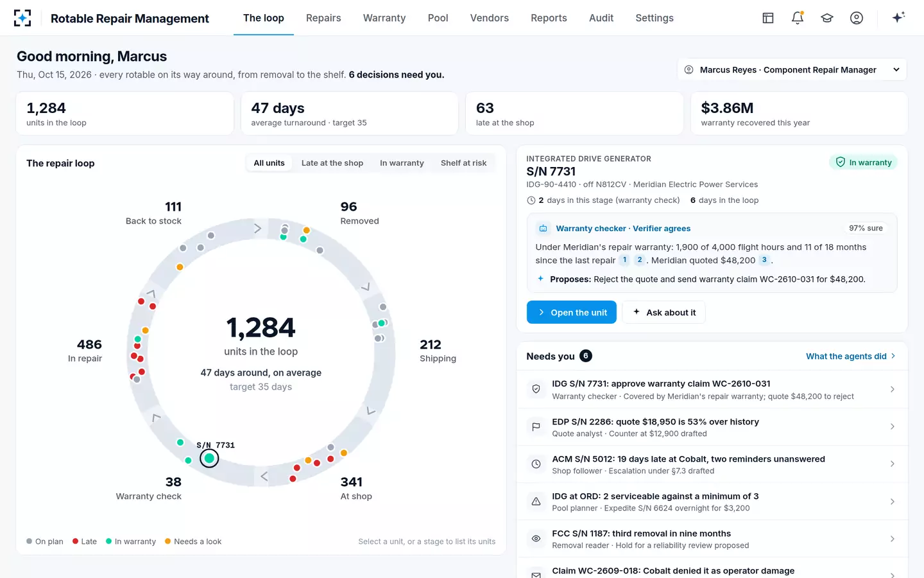Open the Marcus Reyes role dropdown

tap(792, 69)
